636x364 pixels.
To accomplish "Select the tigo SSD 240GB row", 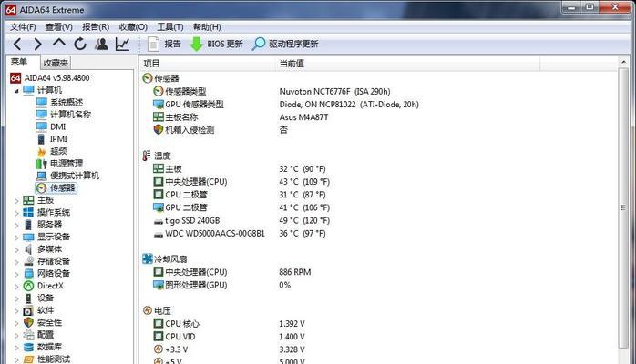I will (x=380, y=220).
